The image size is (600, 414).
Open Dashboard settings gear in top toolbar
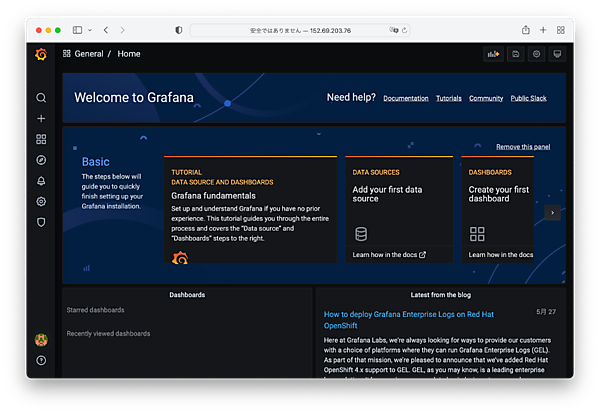pos(536,54)
